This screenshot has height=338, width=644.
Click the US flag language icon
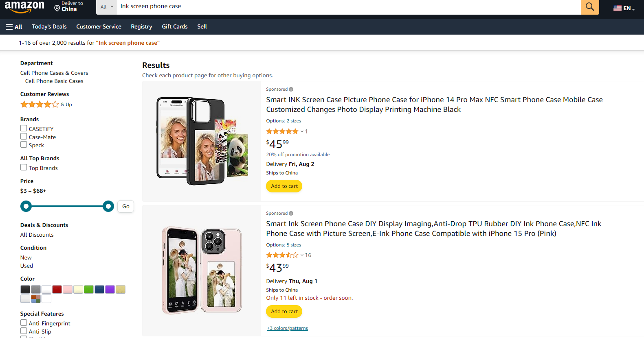618,8
